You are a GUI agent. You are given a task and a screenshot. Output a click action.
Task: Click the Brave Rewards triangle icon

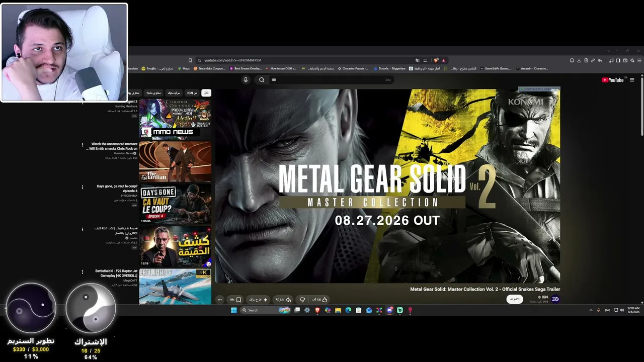click(443, 60)
